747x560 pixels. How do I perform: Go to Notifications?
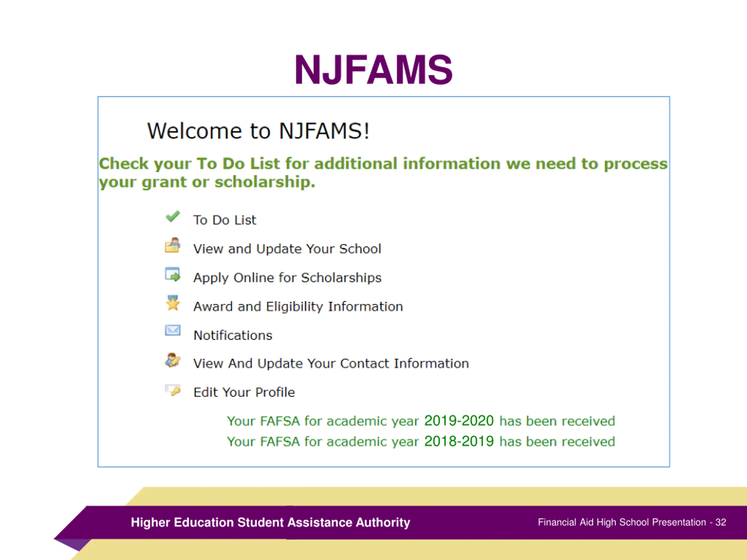point(233,335)
